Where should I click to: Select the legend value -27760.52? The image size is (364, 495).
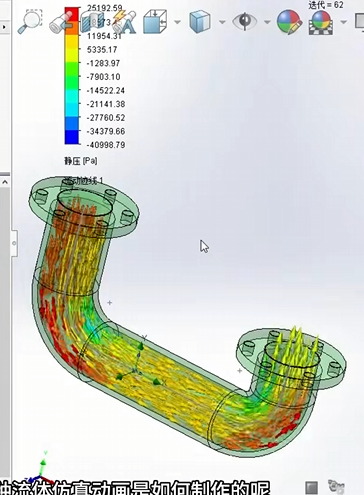tap(106, 118)
